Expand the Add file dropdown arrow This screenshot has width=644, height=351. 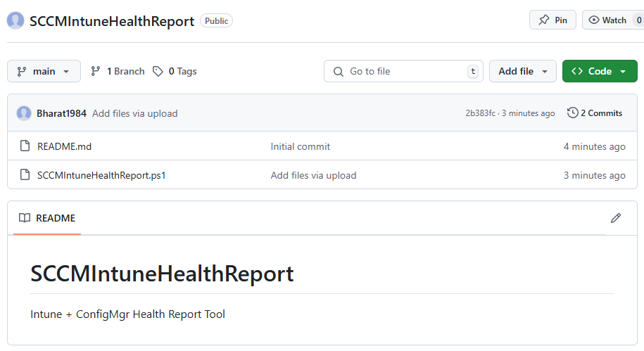(545, 72)
